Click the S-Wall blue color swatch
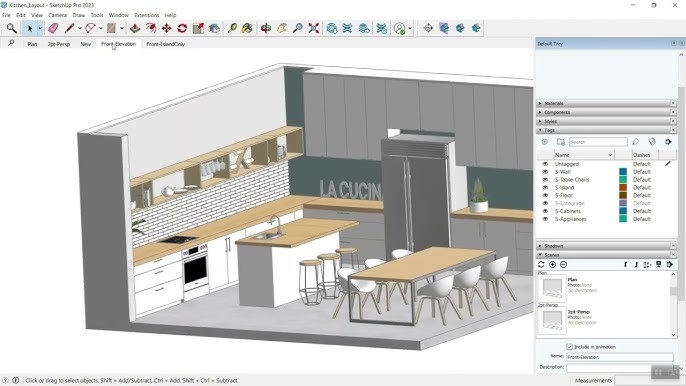686x386 pixels. [x=623, y=172]
